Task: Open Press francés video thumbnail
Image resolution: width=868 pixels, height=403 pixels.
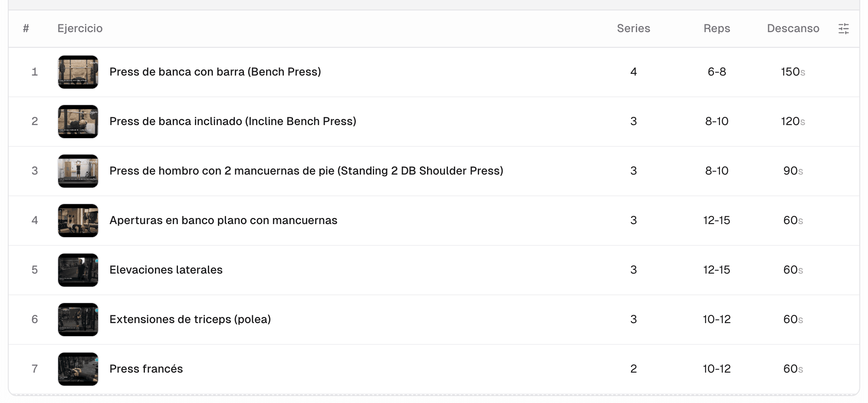Action: [x=78, y=369]
